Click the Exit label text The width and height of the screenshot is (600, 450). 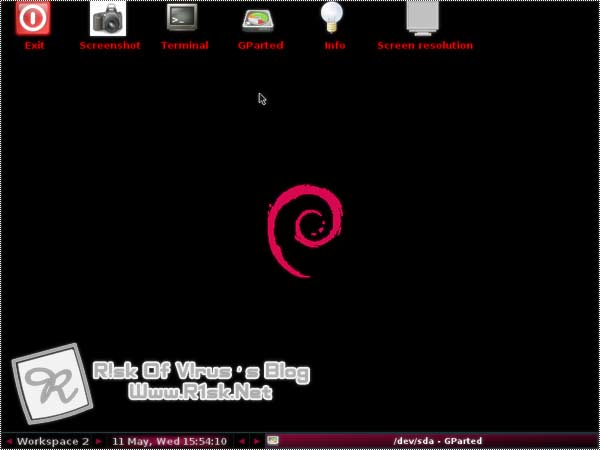[x=34, y=46]
